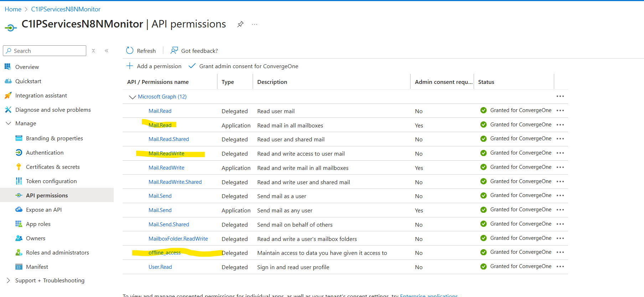Clear the sidebar search box
644x297 pixels.
(x=93, y=51)
